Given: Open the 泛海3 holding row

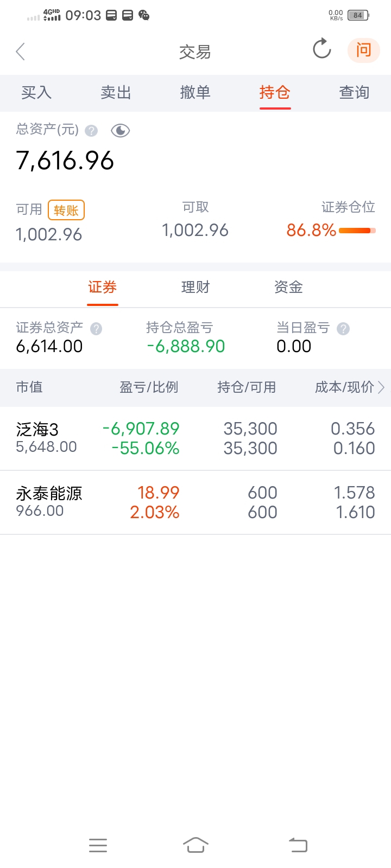Looking at the screenshot, I should pos(195,438).
